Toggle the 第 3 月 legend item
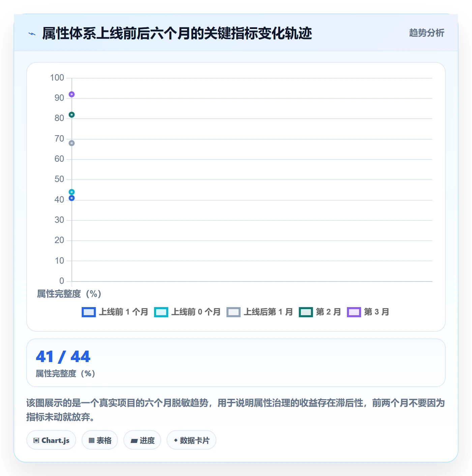The image size is (472, 476). 368,312
